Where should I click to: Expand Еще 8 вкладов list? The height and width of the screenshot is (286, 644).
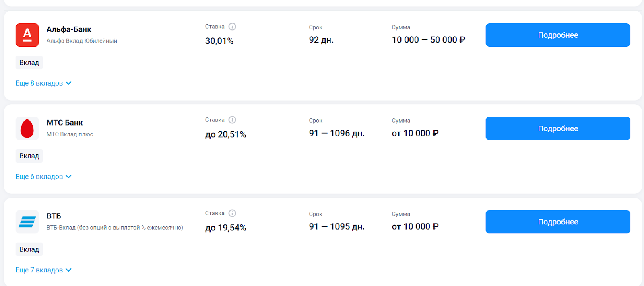pos(43,83)
